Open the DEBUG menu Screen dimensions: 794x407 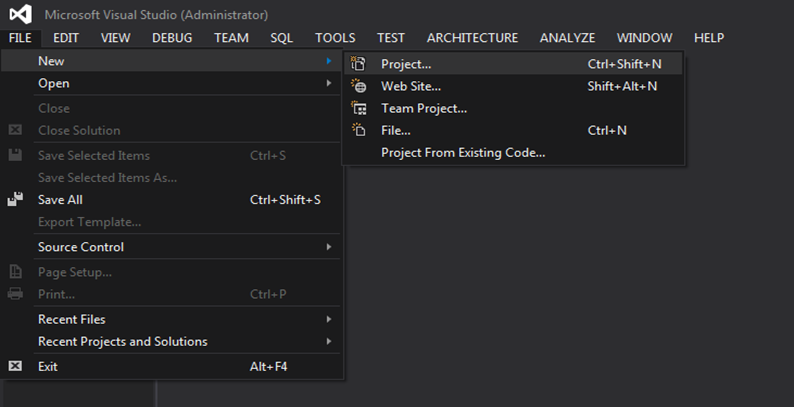pos(172,38)
